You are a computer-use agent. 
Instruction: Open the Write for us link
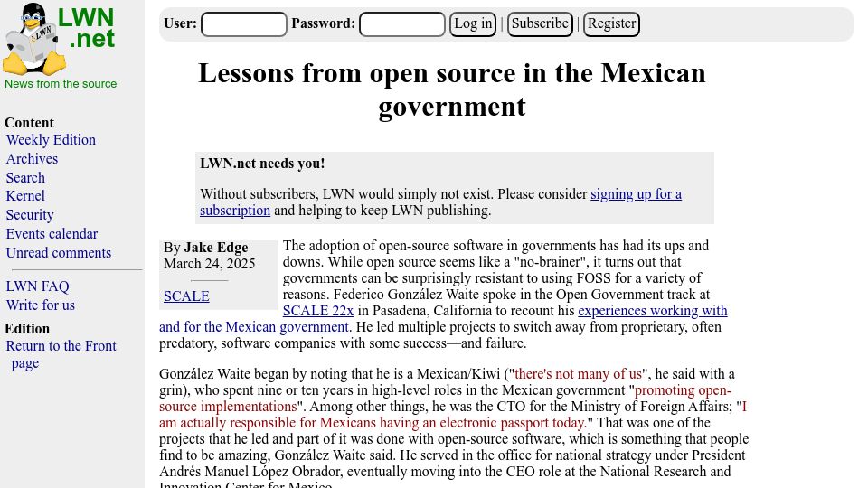tap(41, 305)
